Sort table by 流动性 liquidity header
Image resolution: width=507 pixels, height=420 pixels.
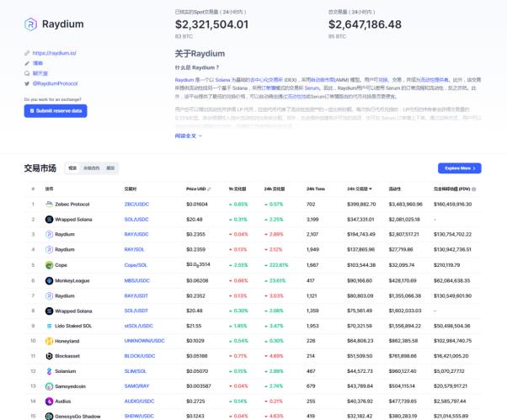pos(394,189)
